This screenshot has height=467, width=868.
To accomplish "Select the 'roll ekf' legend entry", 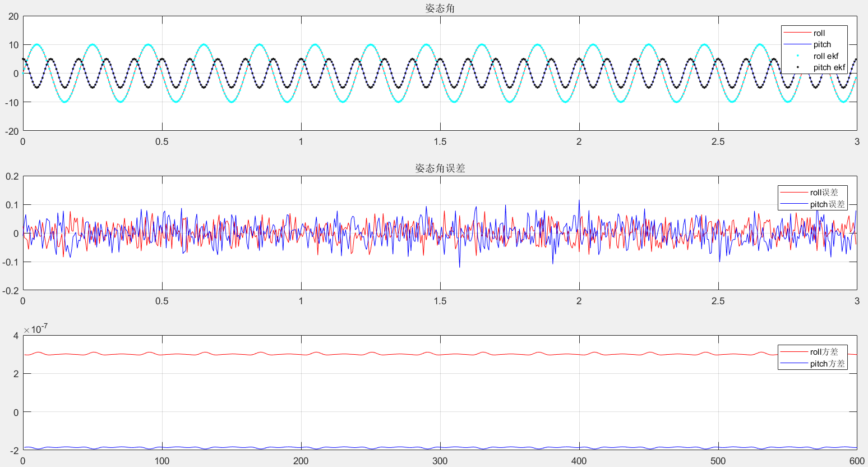I will point(814,56).
